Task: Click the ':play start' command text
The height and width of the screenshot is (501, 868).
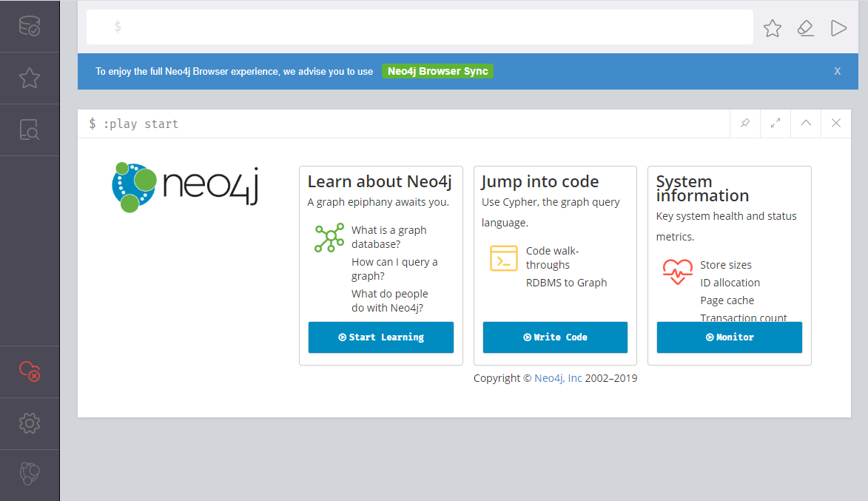Action: point(141,124)
